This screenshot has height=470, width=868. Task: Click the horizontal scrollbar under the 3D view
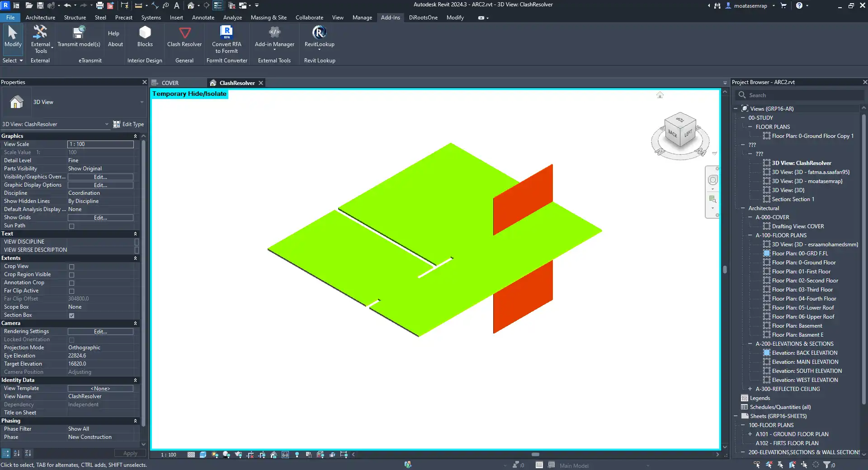[x=535, y=455]
